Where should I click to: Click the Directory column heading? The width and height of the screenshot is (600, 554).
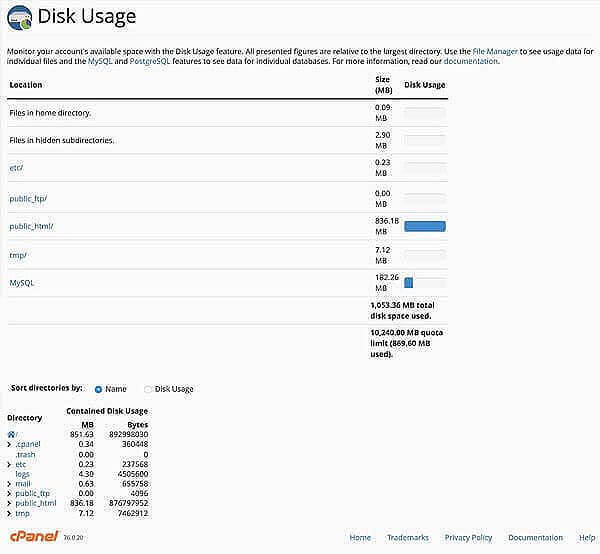24,417
